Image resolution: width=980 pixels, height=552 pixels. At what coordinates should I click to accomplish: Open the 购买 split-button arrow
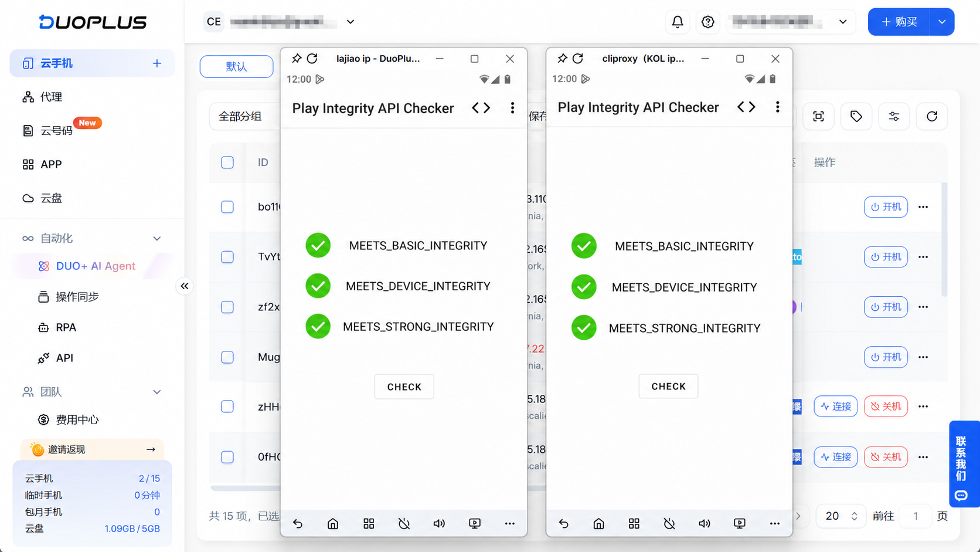942,22
